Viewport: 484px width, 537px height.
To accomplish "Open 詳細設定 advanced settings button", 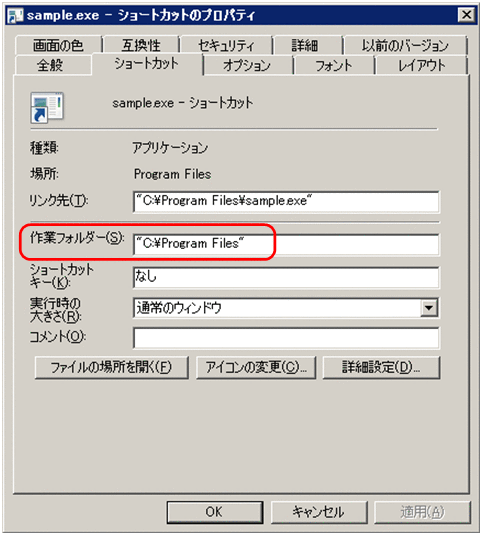I will tap(381, 367).
